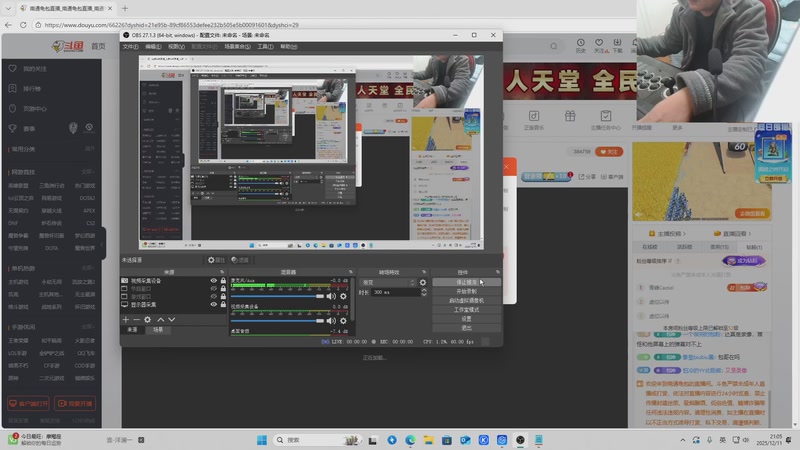Click the 退出 button in OBS
The image size is (800, 450).
pos(466,328)
